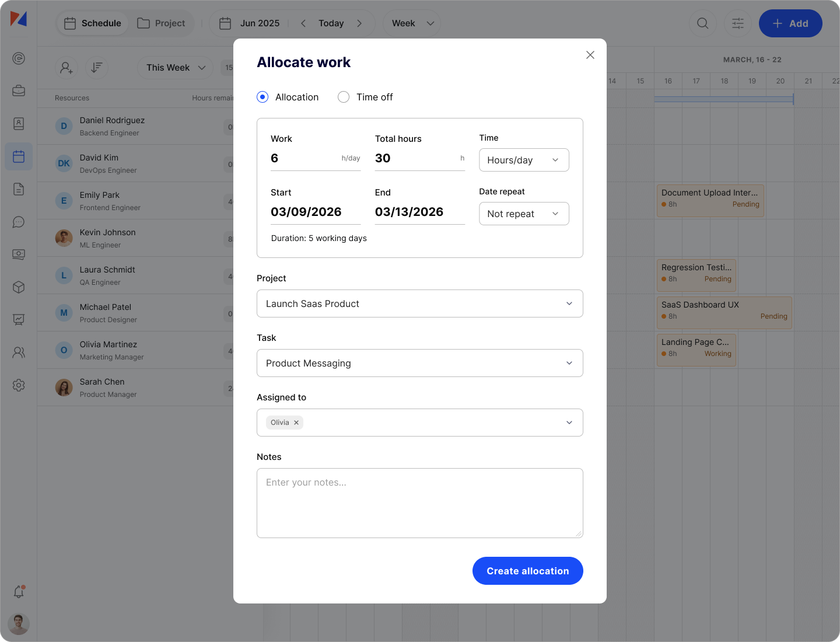The height and width of the screenshot is (642, 840).
Task: Remove the Olivia assignee tag
Action: tap(296, 423)
